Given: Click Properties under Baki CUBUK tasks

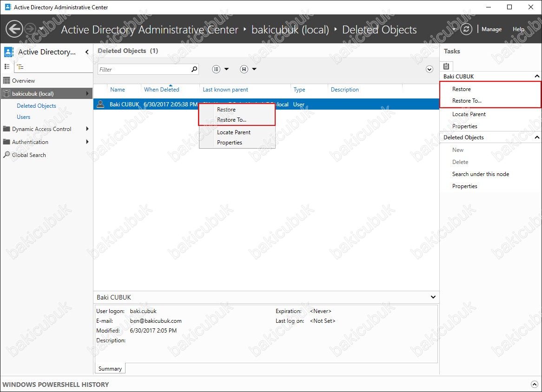Looking at the screenshot, I should click(x=464, y=126).
